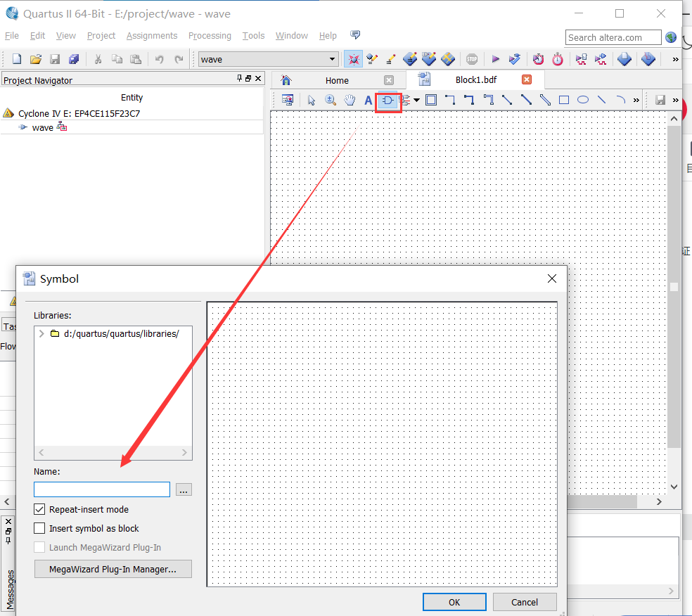Open the File menu
Image resolution: width=692 pixels, height=616 pixels.
click(11, 36)
